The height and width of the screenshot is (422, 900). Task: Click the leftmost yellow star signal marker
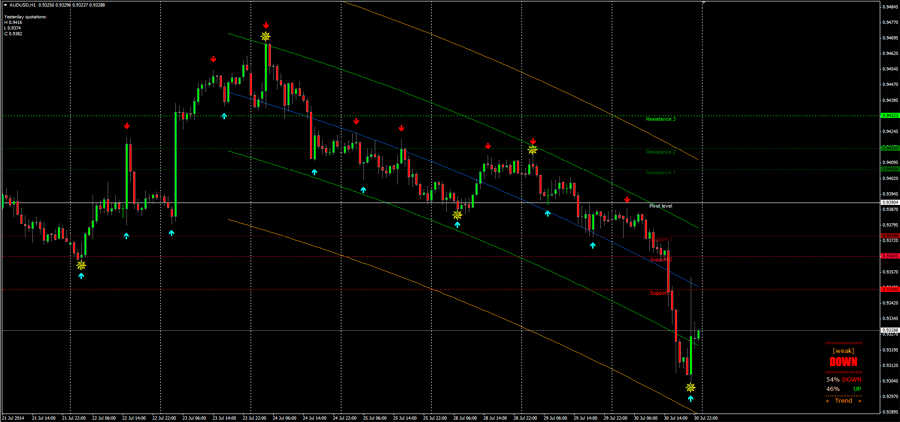click(x=81, y=264)
